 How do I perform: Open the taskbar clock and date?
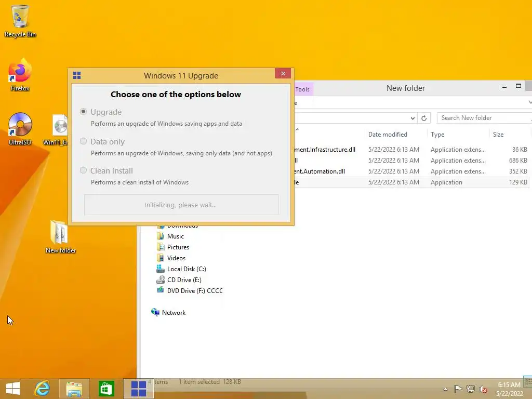[x=509, y=389]
